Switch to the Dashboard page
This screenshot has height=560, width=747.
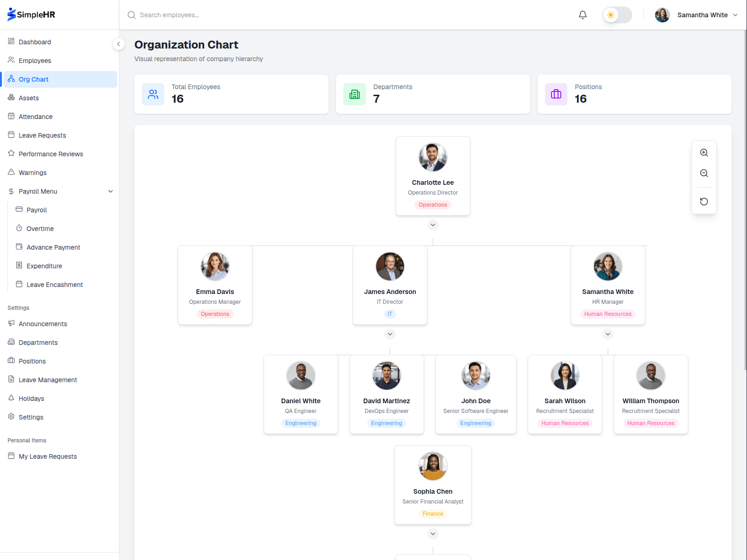[35, 42]
